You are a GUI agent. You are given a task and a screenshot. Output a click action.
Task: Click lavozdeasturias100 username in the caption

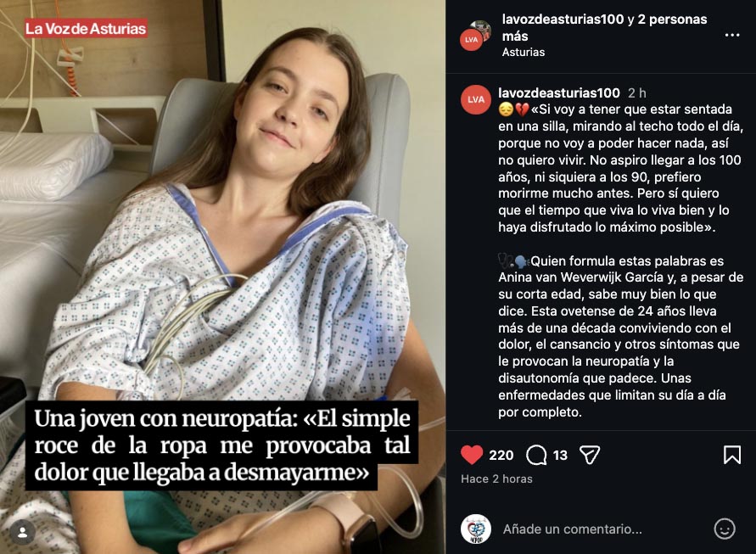[x=559, y=92]
